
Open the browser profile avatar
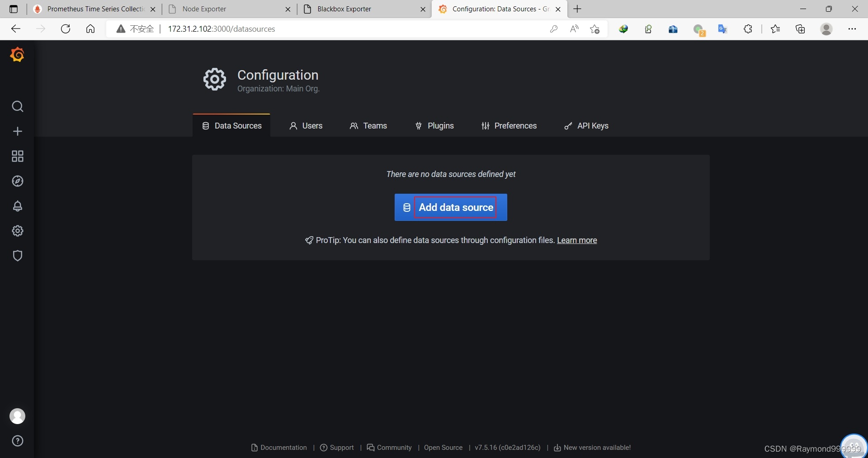(x=826, y=29)
